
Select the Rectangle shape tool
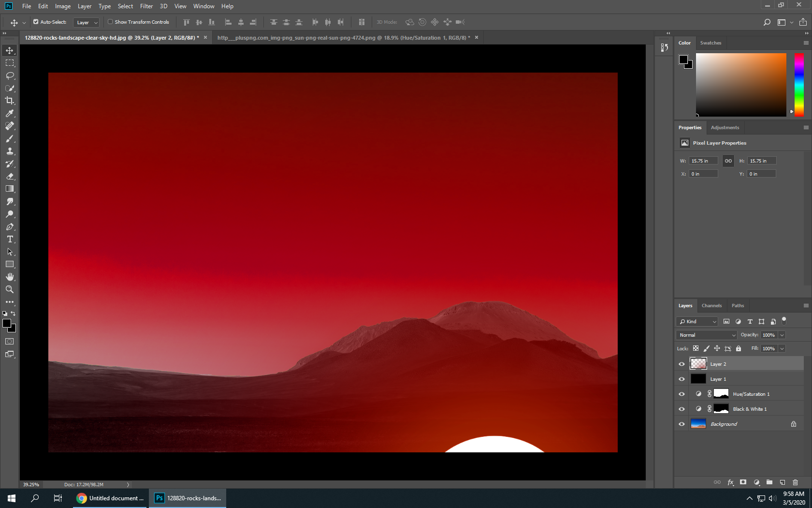pyautogui.click(x=10, y=264)
